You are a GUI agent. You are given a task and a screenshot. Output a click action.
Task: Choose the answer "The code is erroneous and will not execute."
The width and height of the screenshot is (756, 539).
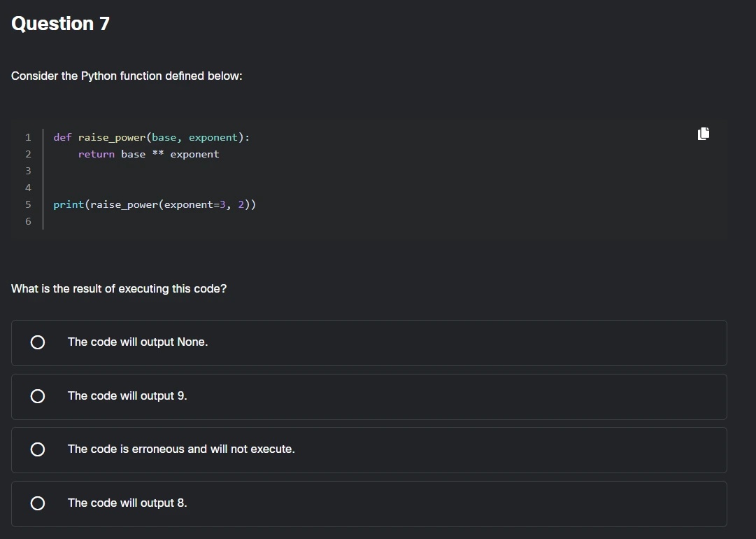tap(180, 449)
